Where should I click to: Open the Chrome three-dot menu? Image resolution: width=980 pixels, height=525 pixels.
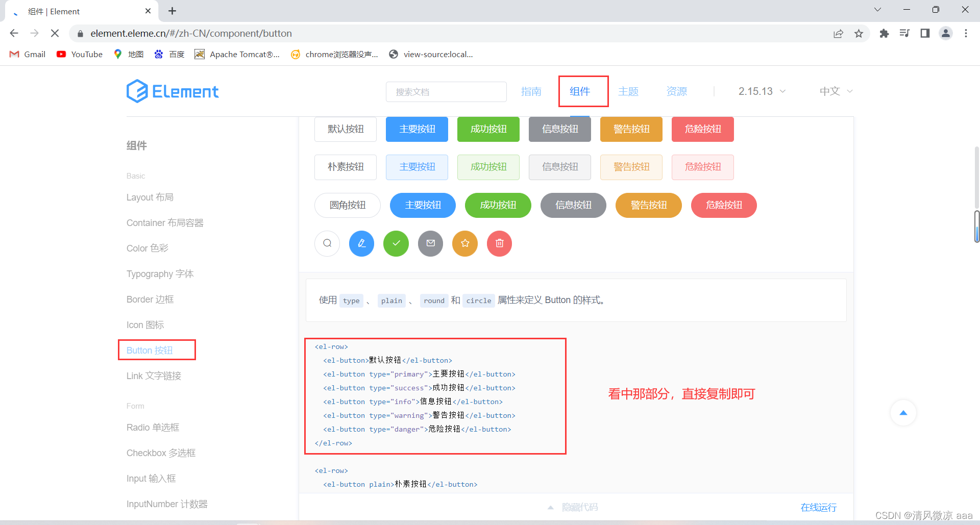click(966, 33)
